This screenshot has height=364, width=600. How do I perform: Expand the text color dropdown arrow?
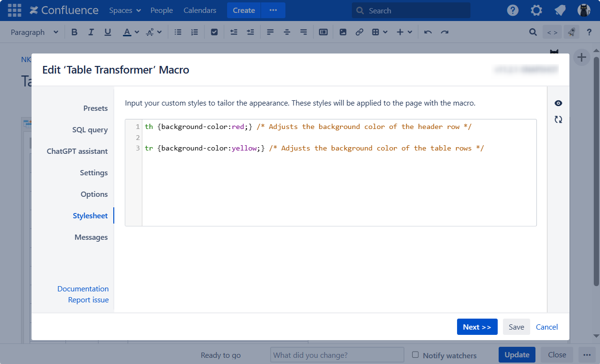click(x=137, y=32)
